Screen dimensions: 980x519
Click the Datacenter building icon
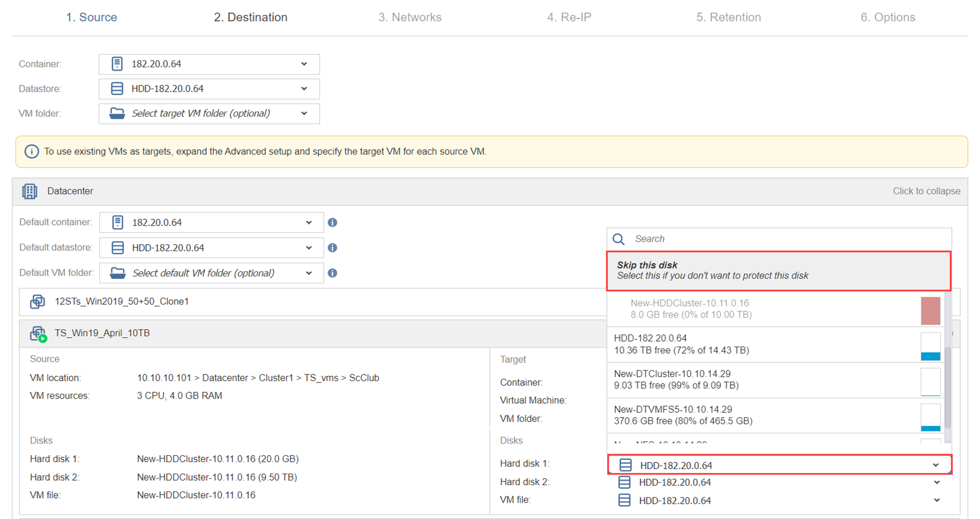pos(30,191)
